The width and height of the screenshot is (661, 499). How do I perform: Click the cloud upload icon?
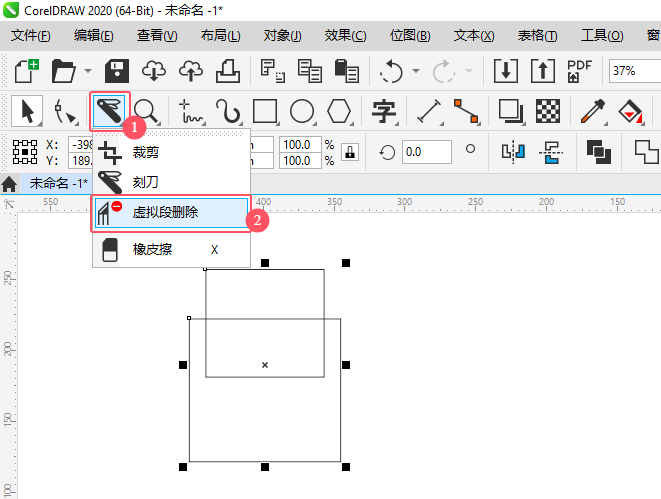click(x=191, y=71)
